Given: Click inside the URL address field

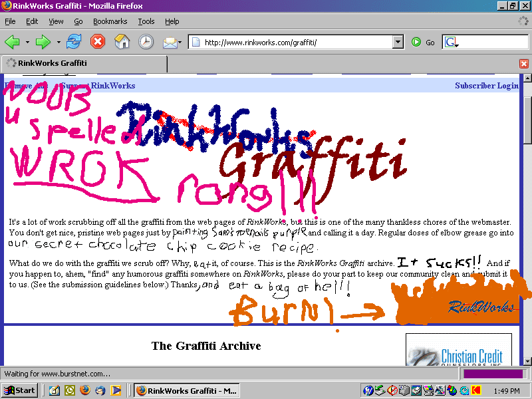Looking at the screenshot, I should coord(297,43).
